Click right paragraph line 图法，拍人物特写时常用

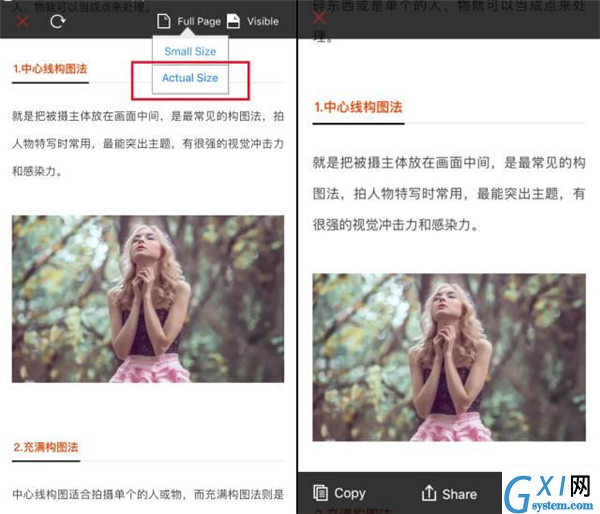tap(449, 194)
